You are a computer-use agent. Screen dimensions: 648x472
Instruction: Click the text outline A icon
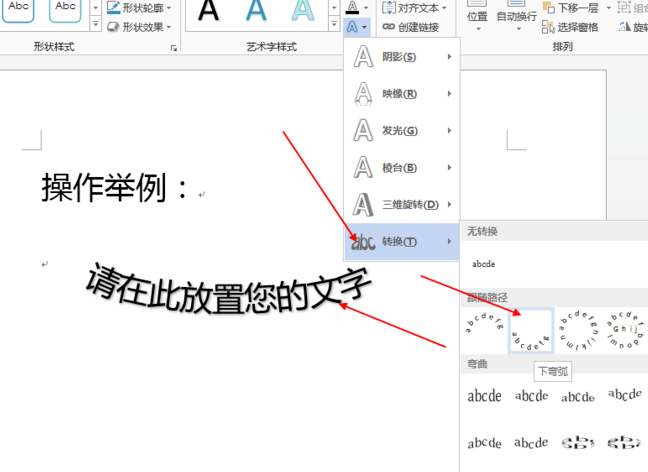pos(352,7)
